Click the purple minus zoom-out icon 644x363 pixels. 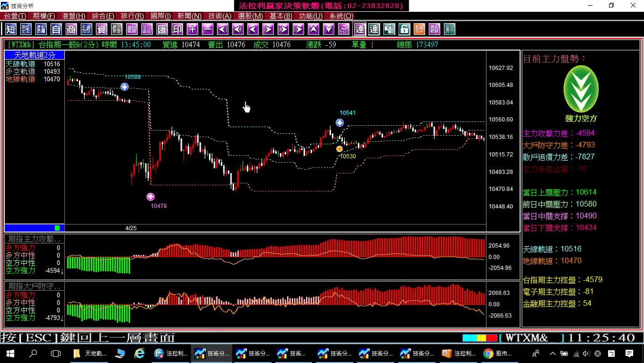[x=207, y=29]
